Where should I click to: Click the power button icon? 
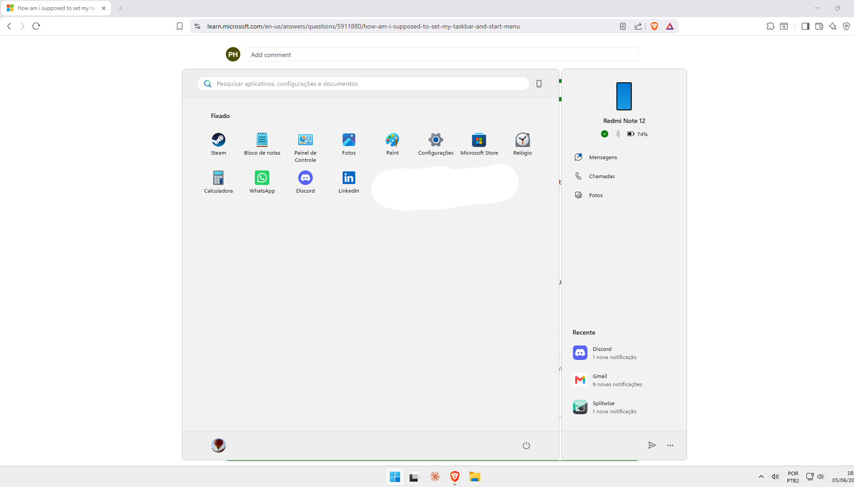(526, 445)
